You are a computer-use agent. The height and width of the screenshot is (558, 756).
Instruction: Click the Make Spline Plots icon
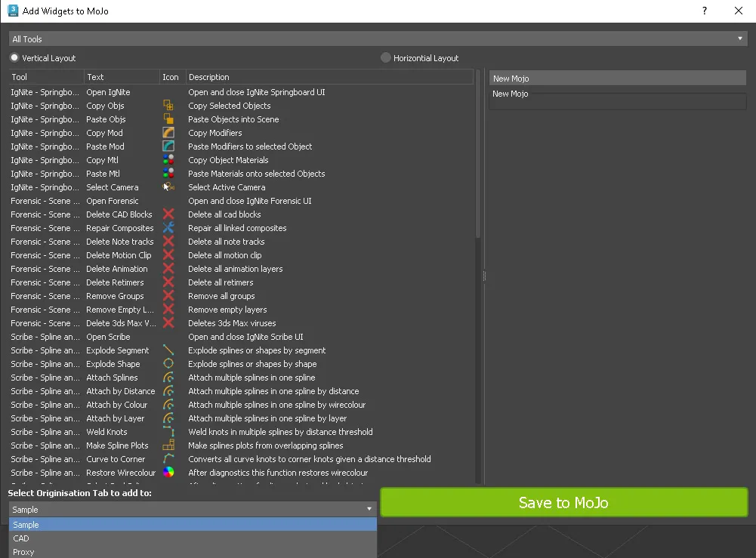pos(168,445)
